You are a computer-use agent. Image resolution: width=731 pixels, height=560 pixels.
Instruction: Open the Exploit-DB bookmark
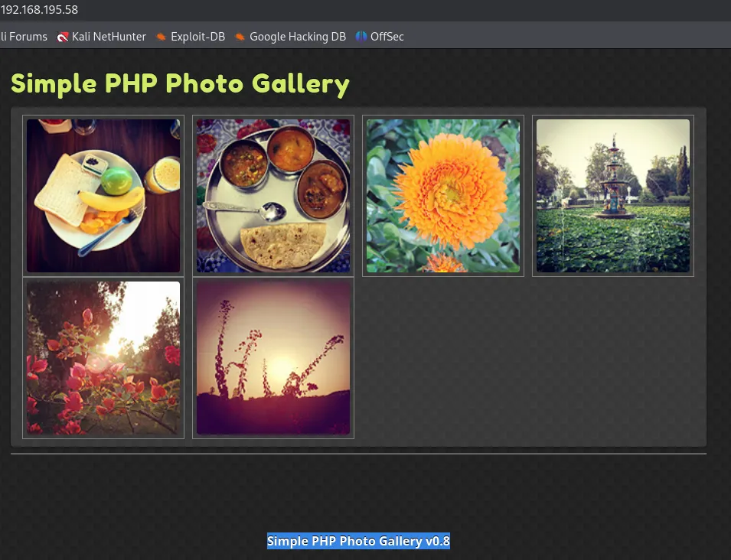[190, 37]
